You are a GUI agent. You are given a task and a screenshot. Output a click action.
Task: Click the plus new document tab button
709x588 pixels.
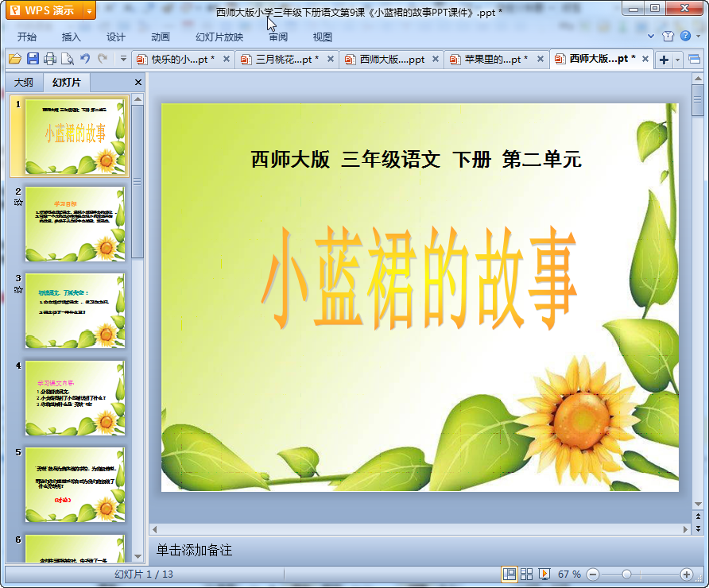664,60
